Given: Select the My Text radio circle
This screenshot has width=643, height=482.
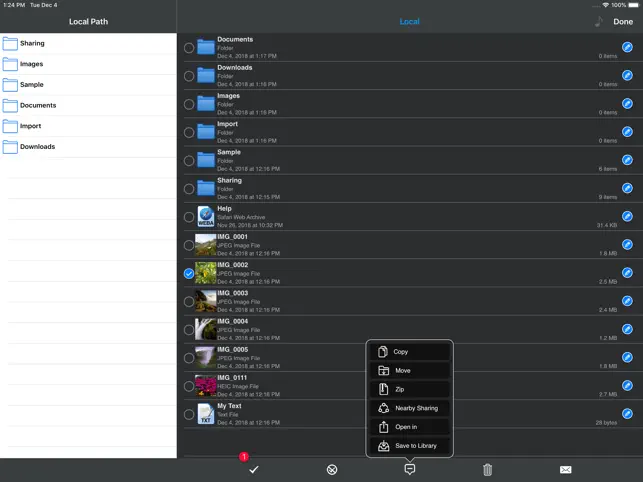Looking at the screenshot, I should click(x=189, y=414).
